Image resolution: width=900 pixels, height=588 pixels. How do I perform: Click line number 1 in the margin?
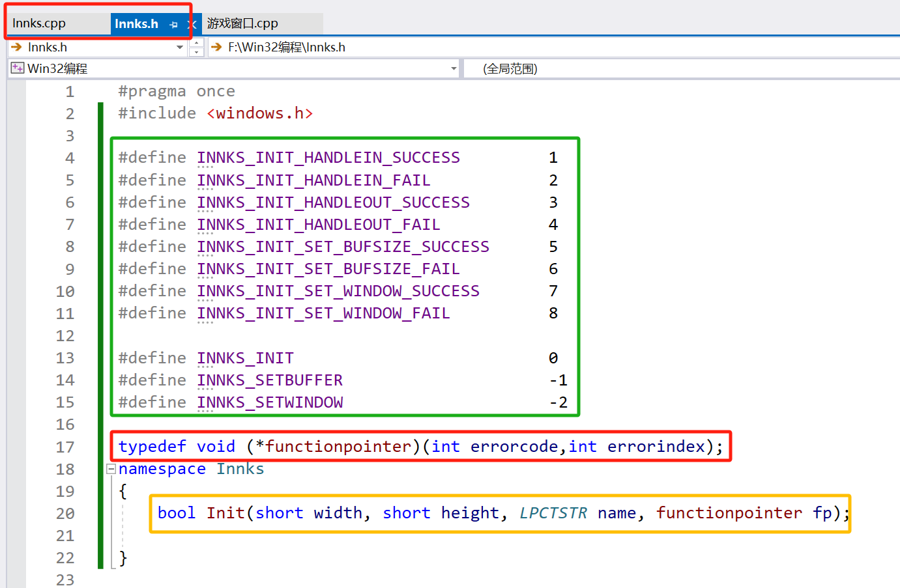70,92
